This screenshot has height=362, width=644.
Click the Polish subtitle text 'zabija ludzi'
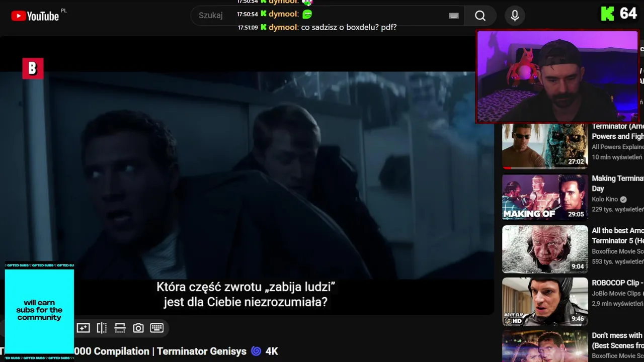(301, 287)
